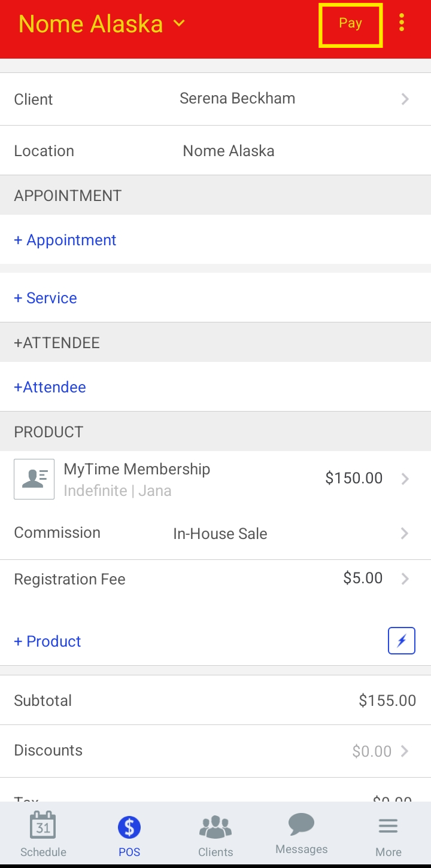Viewport: 431px width, 868px height.
Task: Tap + Product to add product
Action: [x=47, y=641]
